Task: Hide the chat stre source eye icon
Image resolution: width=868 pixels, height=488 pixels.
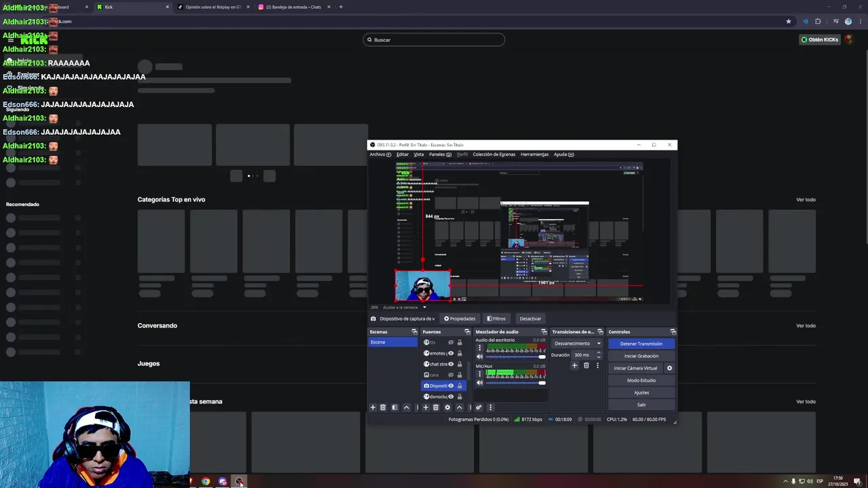Action: pos(451,364)
